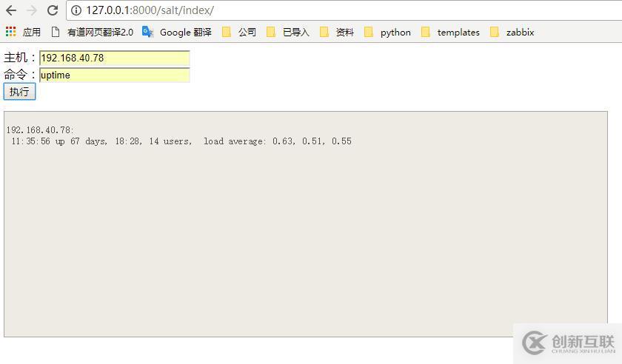Click the 命令 command input field
Image resolution: width=622 pixels, height=364 pixels.
point(115,75)
